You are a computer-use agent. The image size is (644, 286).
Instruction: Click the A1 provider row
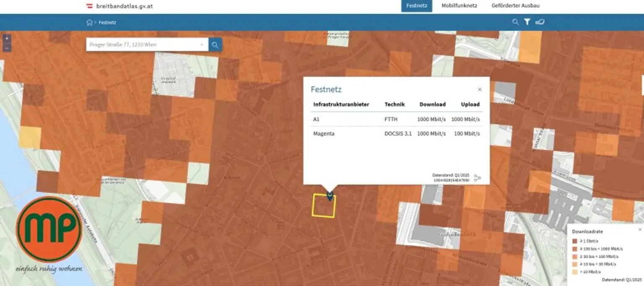pos(396,119)
